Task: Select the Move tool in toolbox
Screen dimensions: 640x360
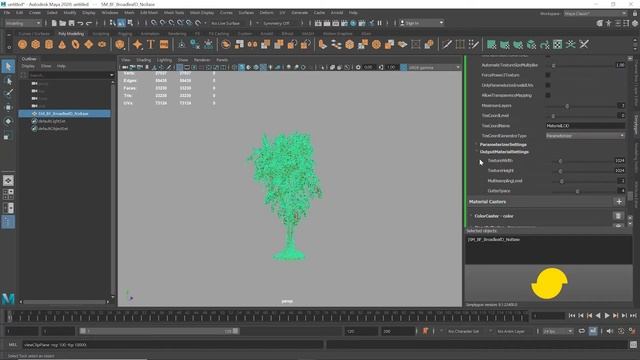Action: point(8,107)
